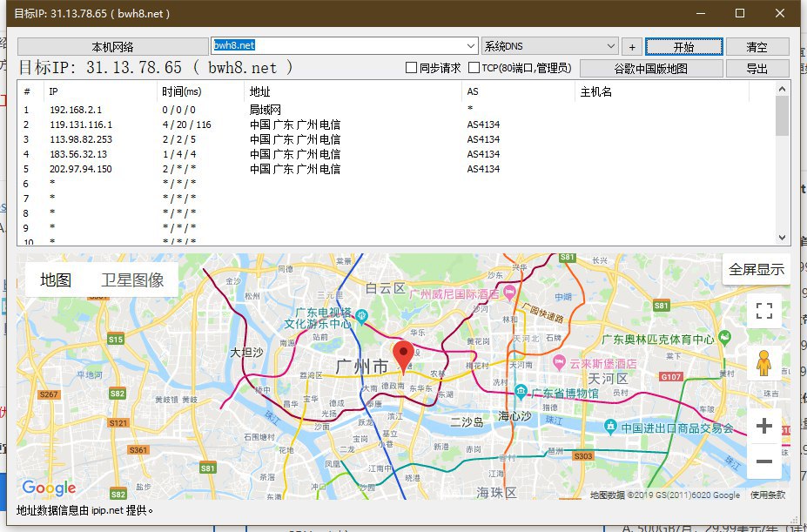Click the 广东省博物馆 museum marker icon

[x=521, y=392]
